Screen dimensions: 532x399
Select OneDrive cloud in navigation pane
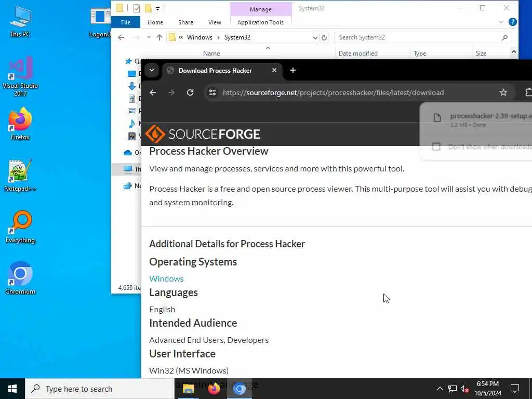point(128,153)
